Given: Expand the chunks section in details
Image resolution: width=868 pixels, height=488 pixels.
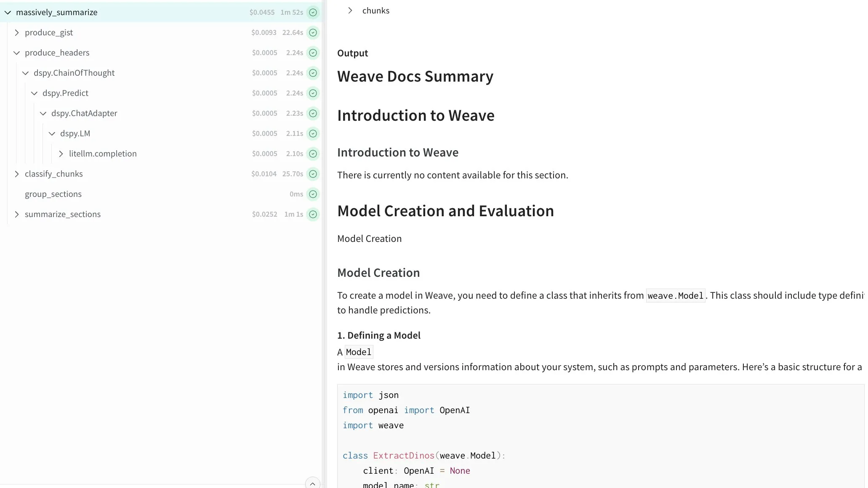Looking at the screenshot, I should tap(350, 11).
